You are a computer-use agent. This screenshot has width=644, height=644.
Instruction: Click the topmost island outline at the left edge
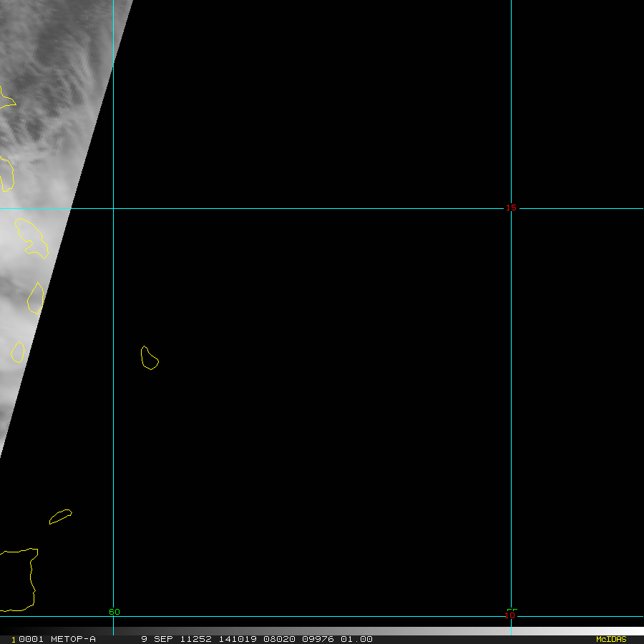coord(6,98)
